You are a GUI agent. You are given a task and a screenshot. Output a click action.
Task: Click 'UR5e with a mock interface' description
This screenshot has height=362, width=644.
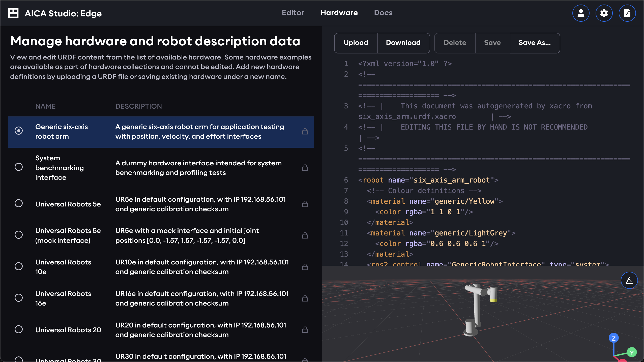tap(187, 235)
